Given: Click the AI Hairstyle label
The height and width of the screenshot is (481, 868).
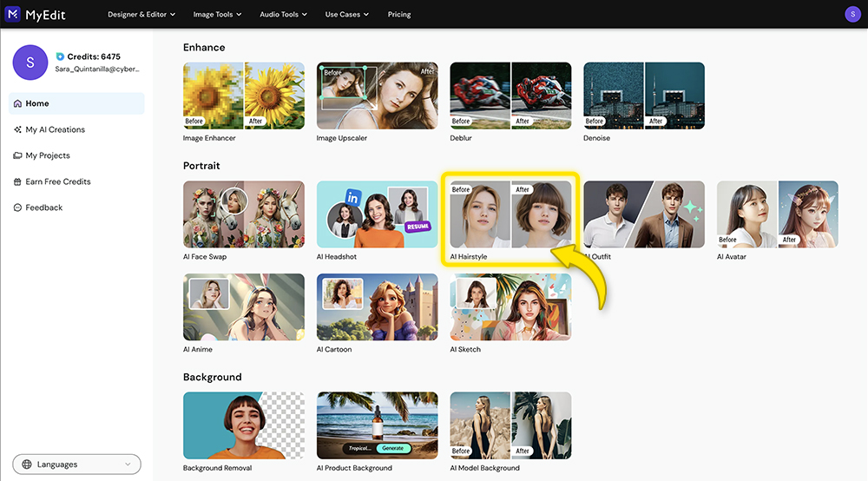Looking at the screenshot, I should click(x=469, y=257).
